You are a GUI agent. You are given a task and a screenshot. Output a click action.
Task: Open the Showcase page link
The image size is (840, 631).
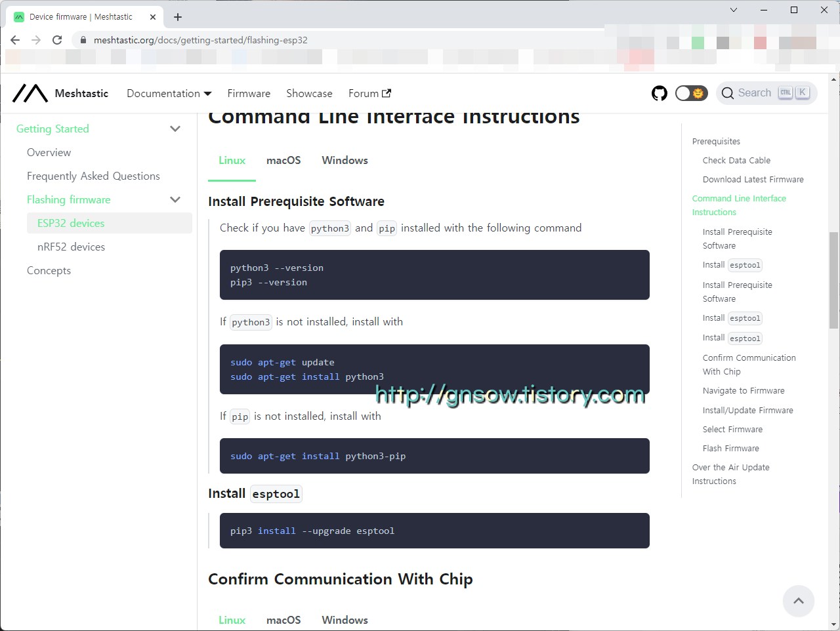point(309,93)
